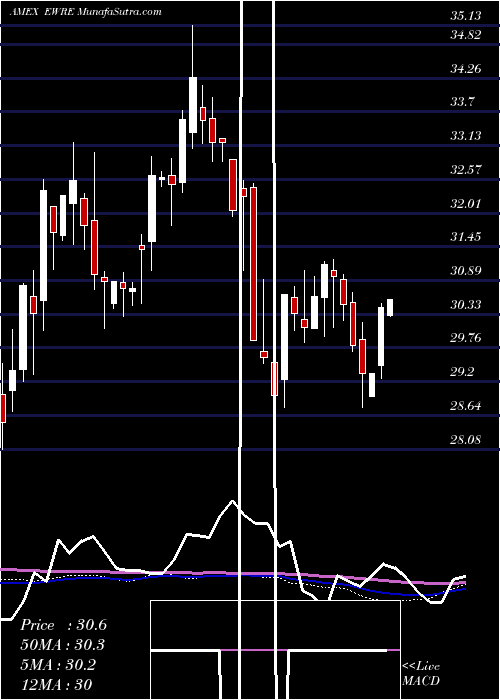The height and width of the screenshot is (700, 500).
Task: Click the 34.26 price axis label
Action: pyautogui.click(x=466, y=68)
